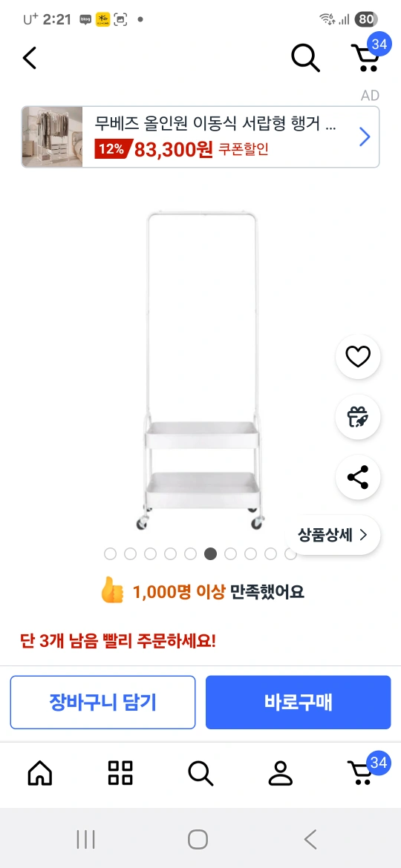Select first image pagination dot
The height and width of the screenshot is (868, 401).
click(110, 553)
